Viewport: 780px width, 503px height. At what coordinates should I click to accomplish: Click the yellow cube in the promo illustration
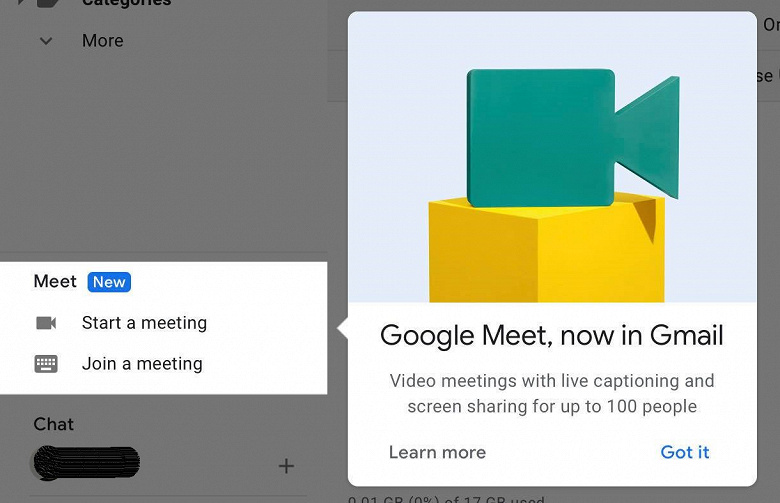tap(547, 248)
